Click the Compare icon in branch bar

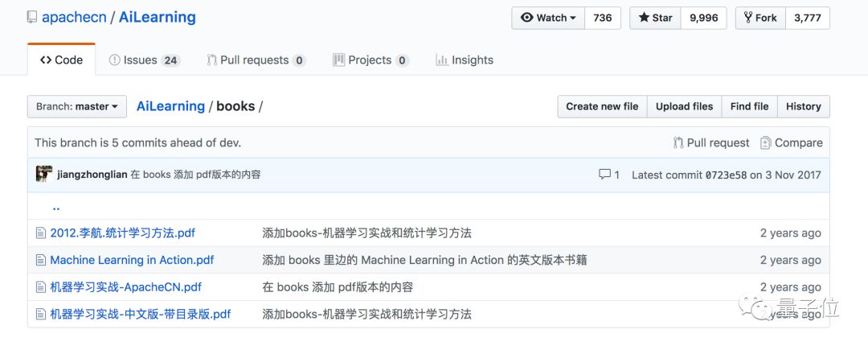[x=766, y=142]
